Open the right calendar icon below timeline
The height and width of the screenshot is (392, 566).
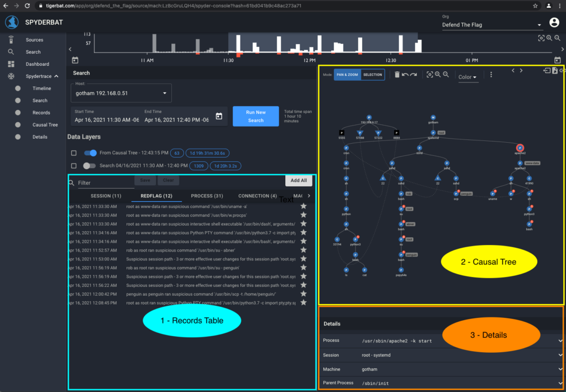coord(557,60)
